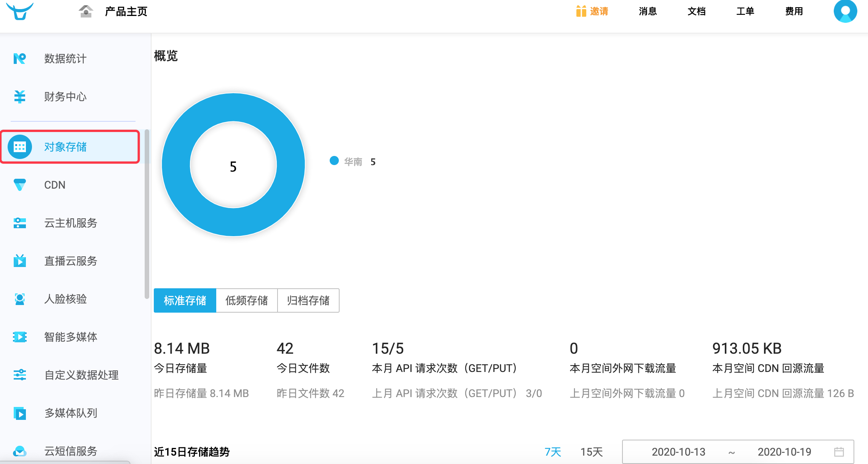Viewport: 868px width, 464px height.
Task: Open the user avatar in the top right
Action: click(845, 11)
